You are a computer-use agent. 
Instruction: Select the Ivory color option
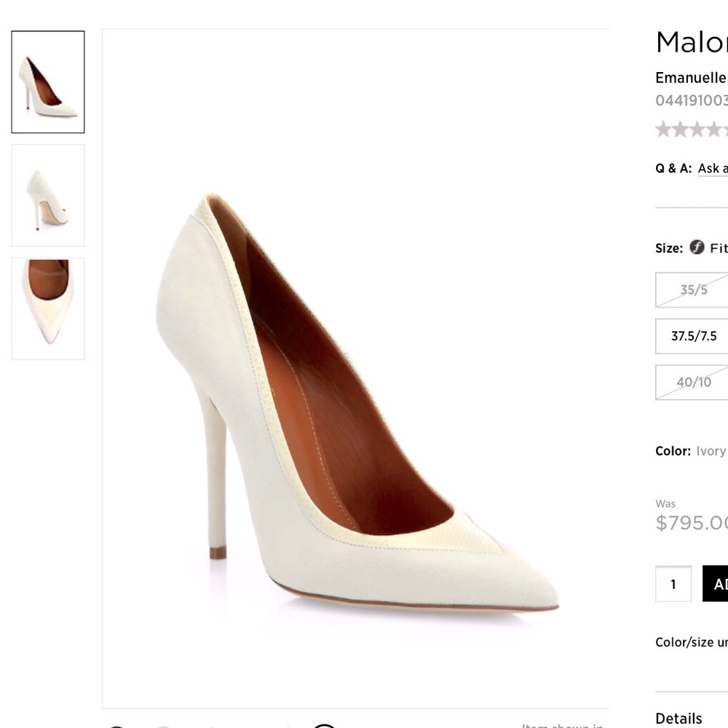(x=712, y=451)
